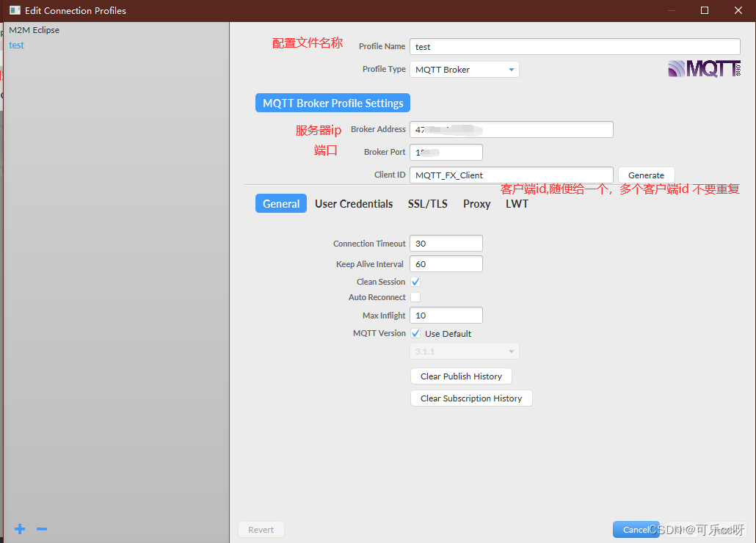Switch to the General tab
This screenshot has height=543, width=756.
[281, 204]
